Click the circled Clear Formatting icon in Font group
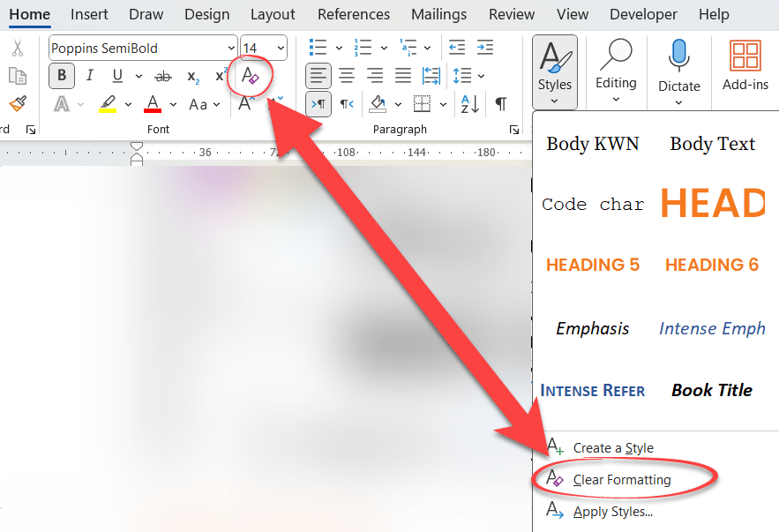The width and height of the screenshot is (779, 532). pyautogui.click(x=249, y=76)
